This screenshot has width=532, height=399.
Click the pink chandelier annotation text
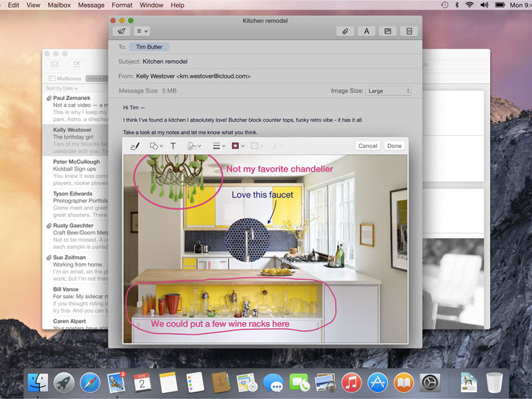coord(280,169)
